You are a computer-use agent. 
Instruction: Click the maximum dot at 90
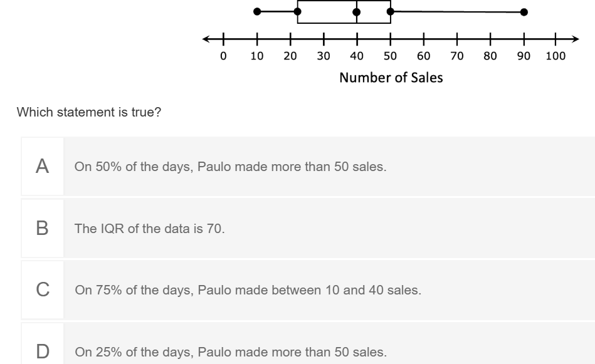click(524, 12)
